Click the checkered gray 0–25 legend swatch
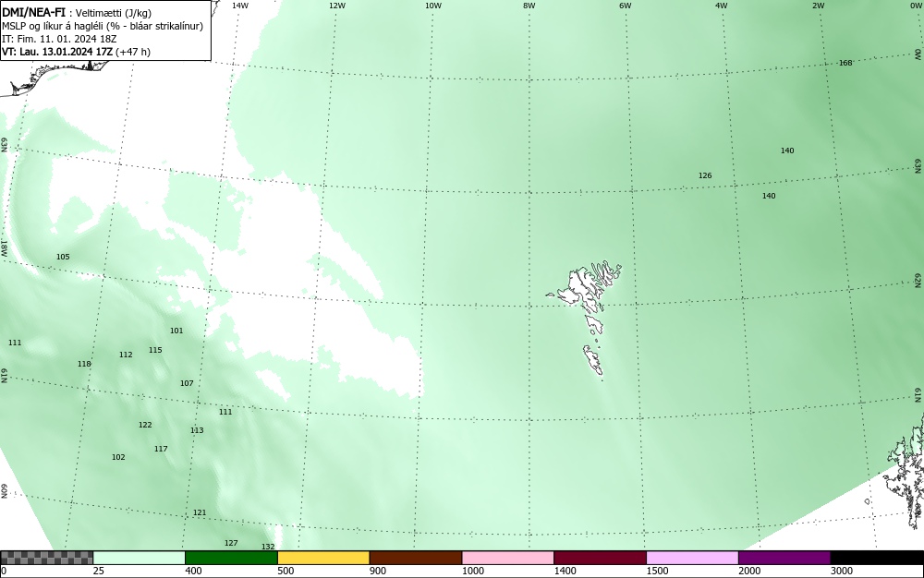The image size is (924, 578). 46,558
